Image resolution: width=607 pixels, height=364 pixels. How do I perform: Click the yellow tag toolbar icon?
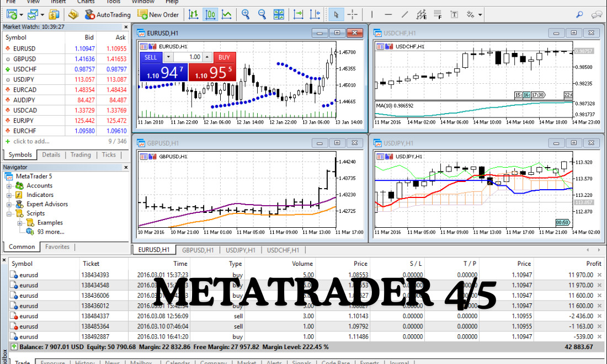pos(73,15)
